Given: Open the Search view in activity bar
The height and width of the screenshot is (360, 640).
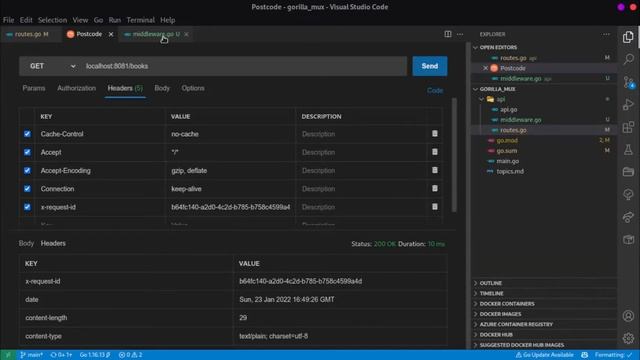Looking at the screenshot, I should click(x=628, y=59).
